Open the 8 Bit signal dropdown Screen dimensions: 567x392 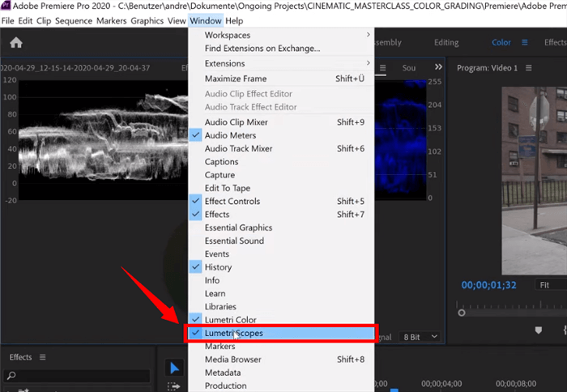421,336
